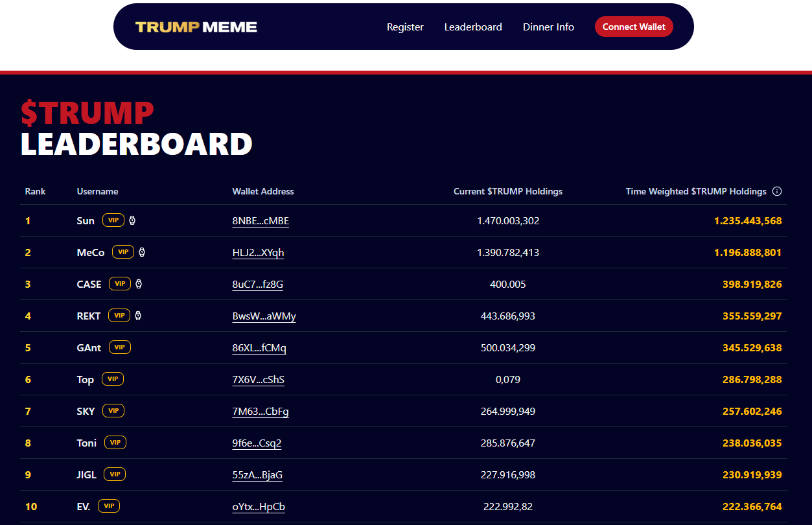Select the username MeCo
Image resolution: width=812 pixels, height=525 pixels.
91,252
